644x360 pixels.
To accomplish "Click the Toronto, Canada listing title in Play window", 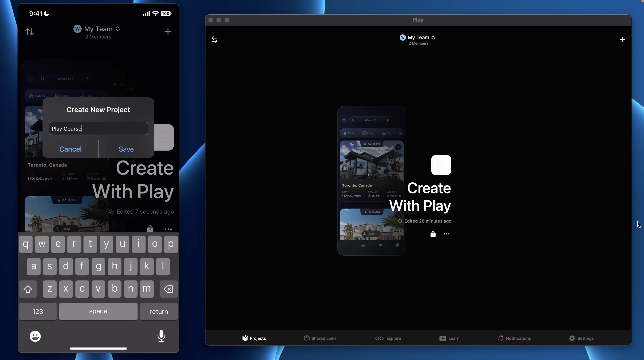I will (x=357, y=185).
